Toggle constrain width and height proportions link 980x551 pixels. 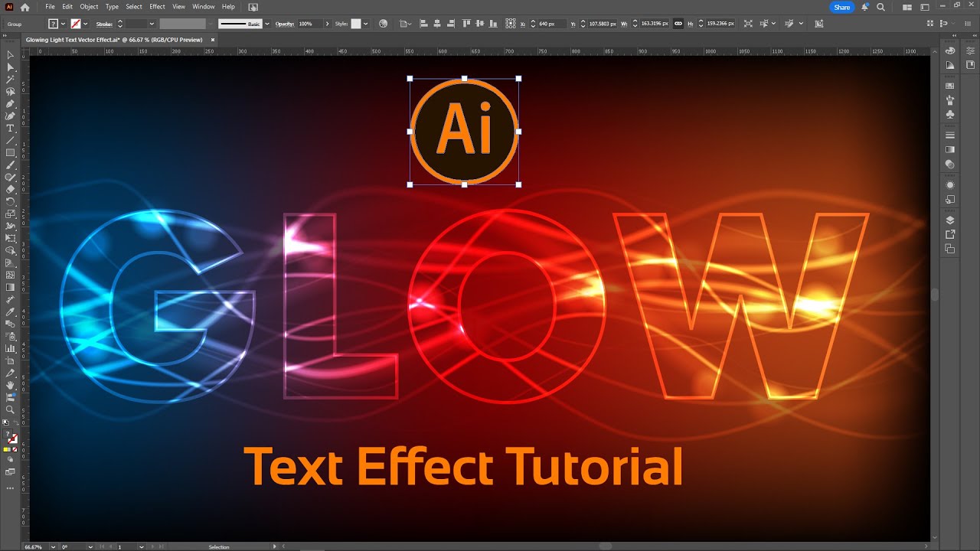point(678,24)
